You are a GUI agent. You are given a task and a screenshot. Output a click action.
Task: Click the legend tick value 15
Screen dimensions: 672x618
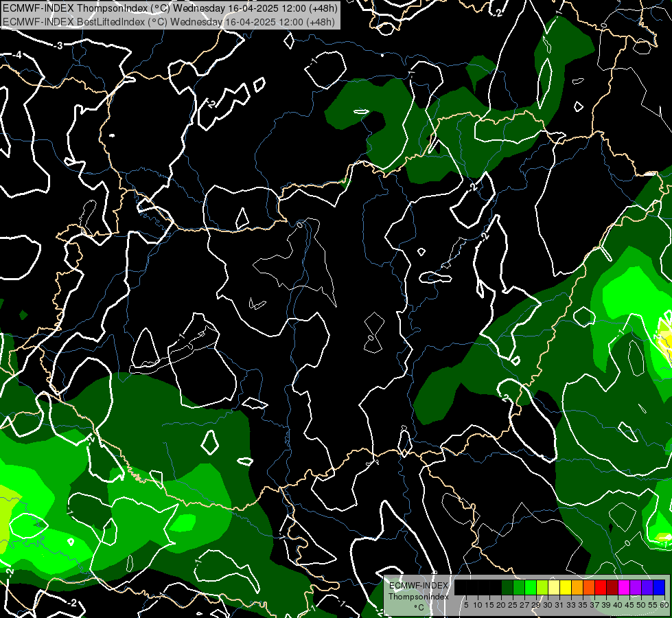[489, 605]
